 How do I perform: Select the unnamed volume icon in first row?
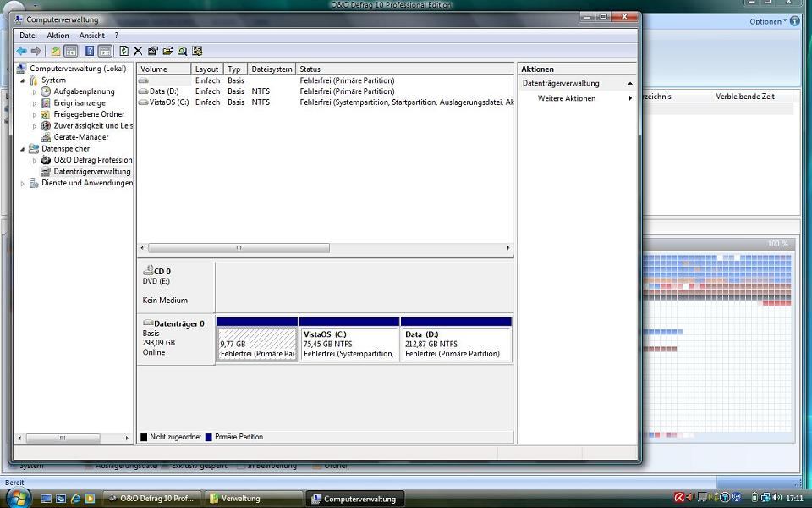[144, 80]
